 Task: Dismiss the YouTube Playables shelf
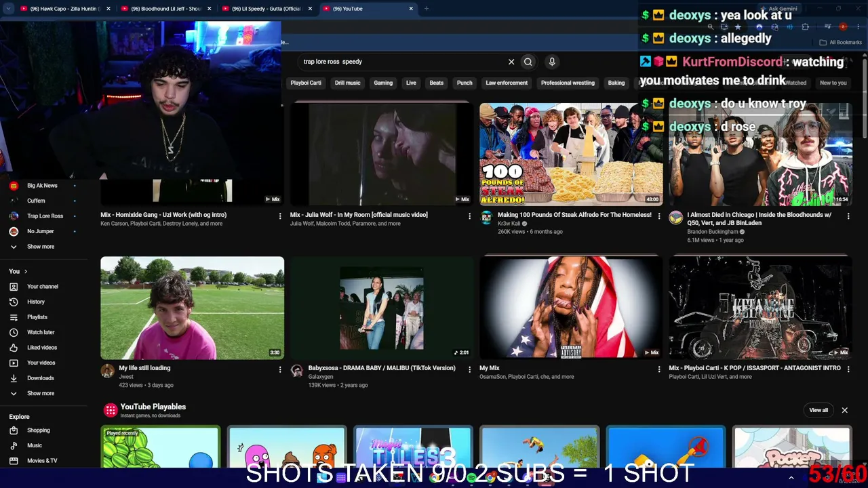844,410
